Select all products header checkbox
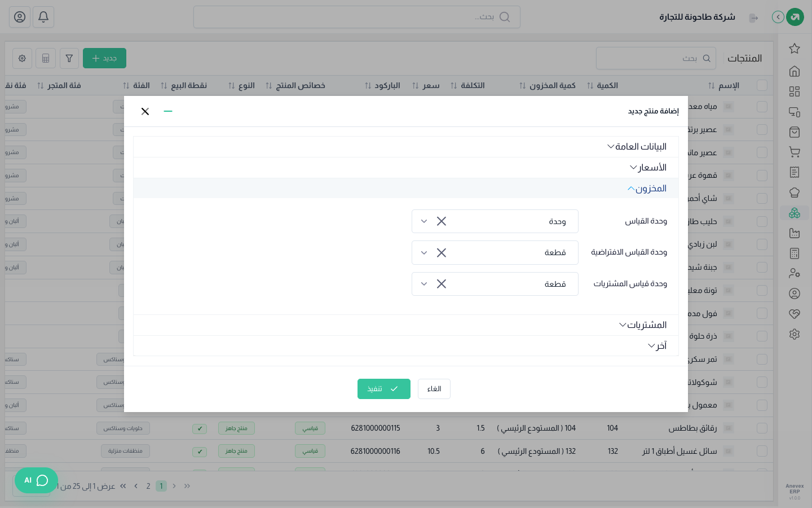The width and height of the screenshot is (812, 508). 762,85
